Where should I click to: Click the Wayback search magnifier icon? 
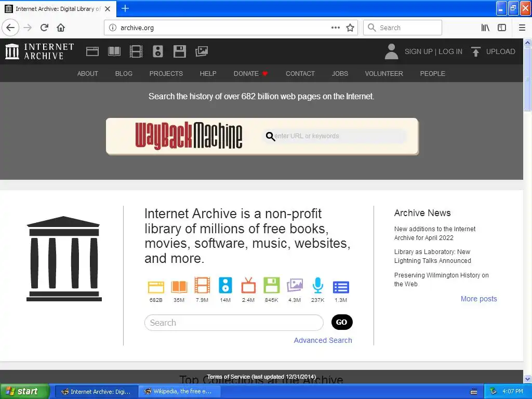pyautogui.click(x=270, y=137)
